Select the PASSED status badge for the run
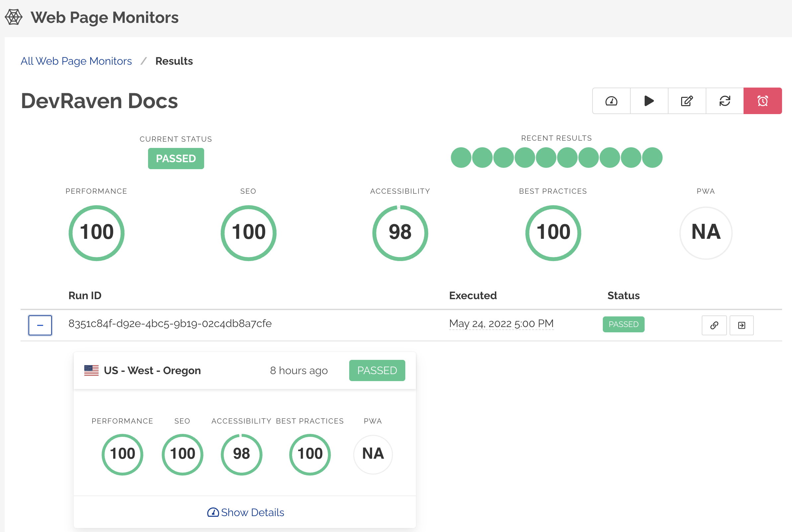The image size is (792, 532). tap(623, 324)
